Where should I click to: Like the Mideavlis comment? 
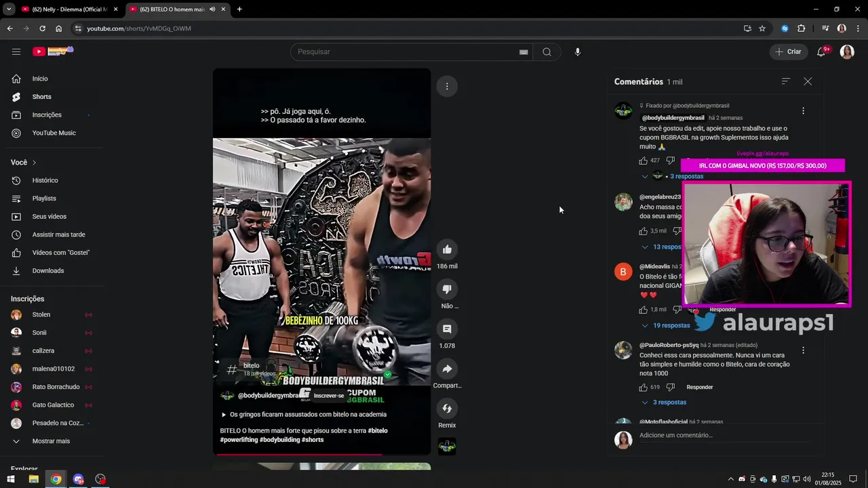point(643,309)
